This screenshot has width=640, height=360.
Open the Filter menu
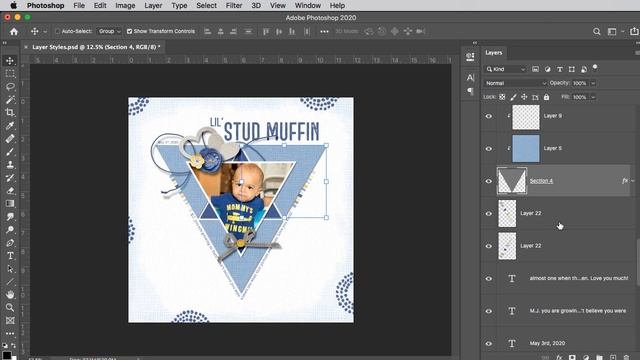[x=234, y=6]
